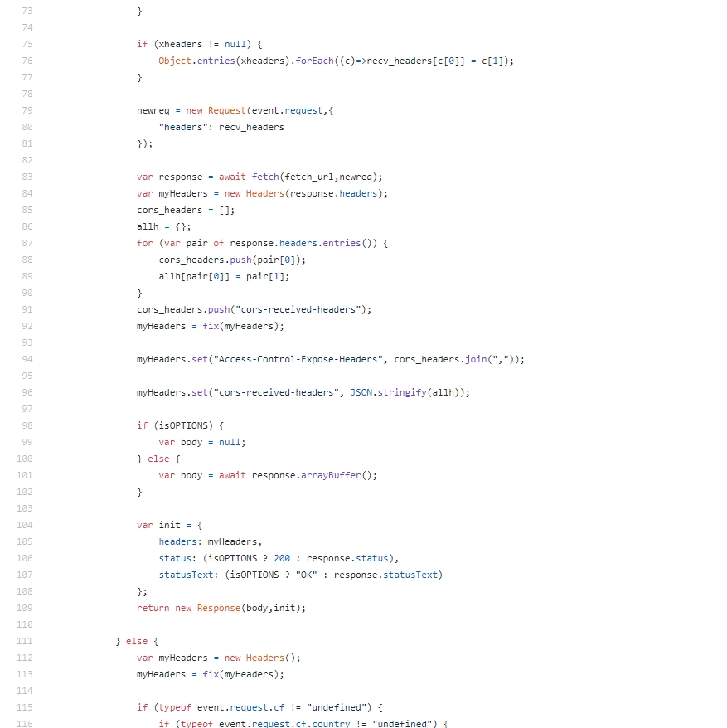Screen dimensions: 727x728
Task: Select line number 115
Action: [25, 707]
